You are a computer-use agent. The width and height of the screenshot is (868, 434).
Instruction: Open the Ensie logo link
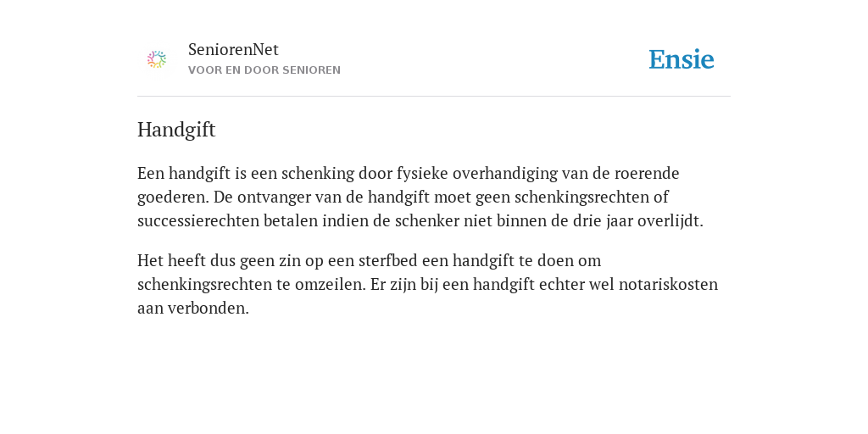pos(682,59)
